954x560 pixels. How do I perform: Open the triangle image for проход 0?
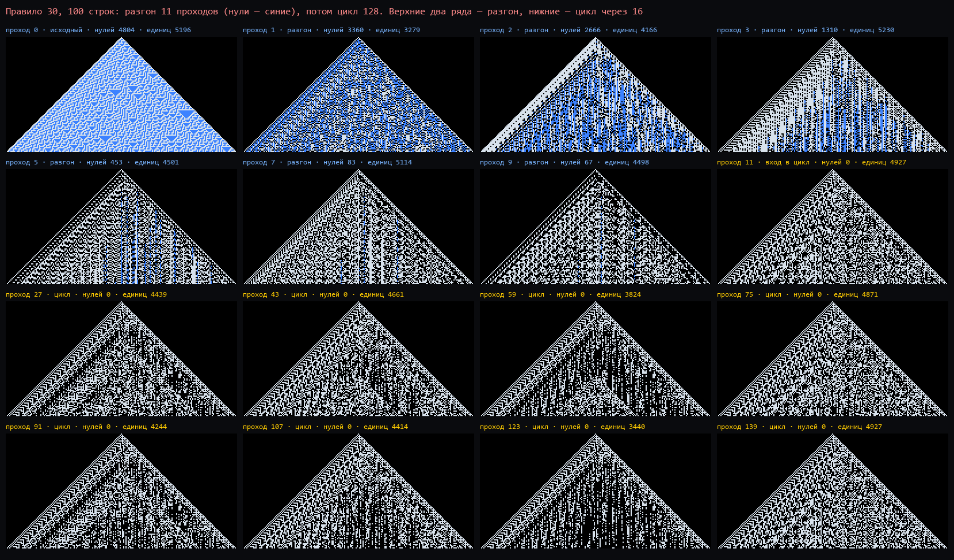tap(121, 94)
